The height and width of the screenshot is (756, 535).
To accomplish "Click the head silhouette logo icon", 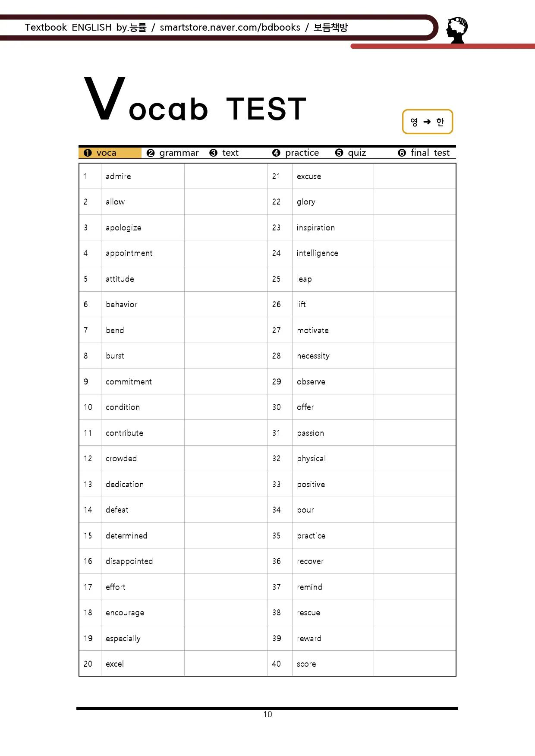I will tap(457, 30).
